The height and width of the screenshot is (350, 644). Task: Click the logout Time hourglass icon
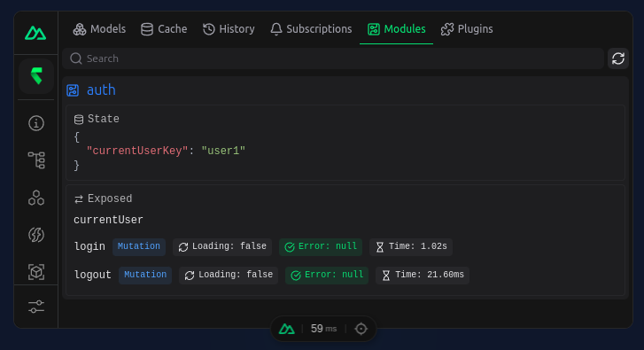coord(386,276)
